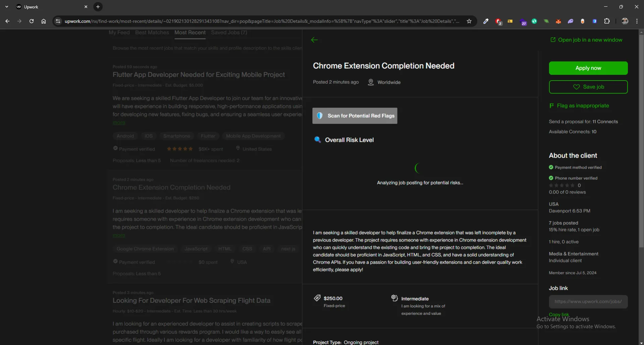Scan for Potential Red Flags

click(x=355, y=116)
